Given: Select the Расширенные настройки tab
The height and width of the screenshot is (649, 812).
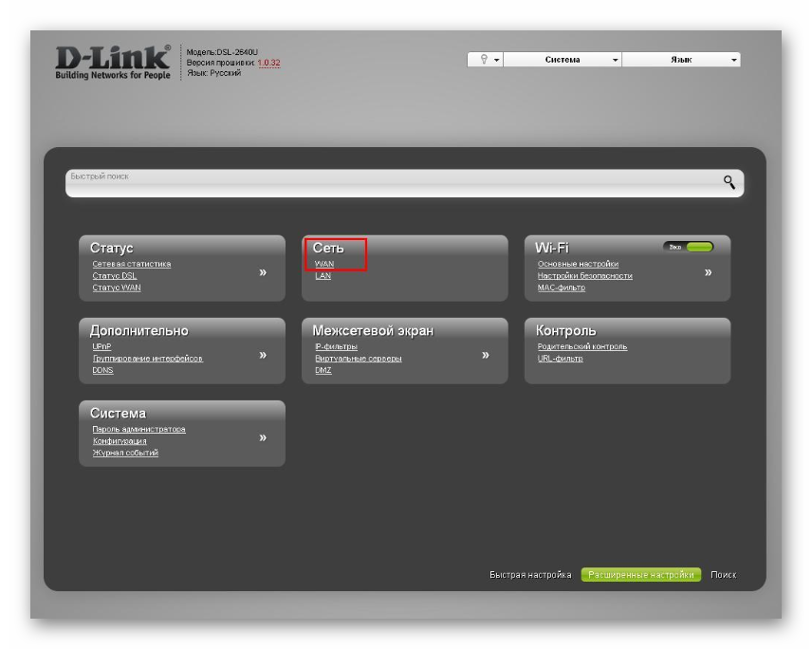Looking at the screenshot, I should click(640, 575).
